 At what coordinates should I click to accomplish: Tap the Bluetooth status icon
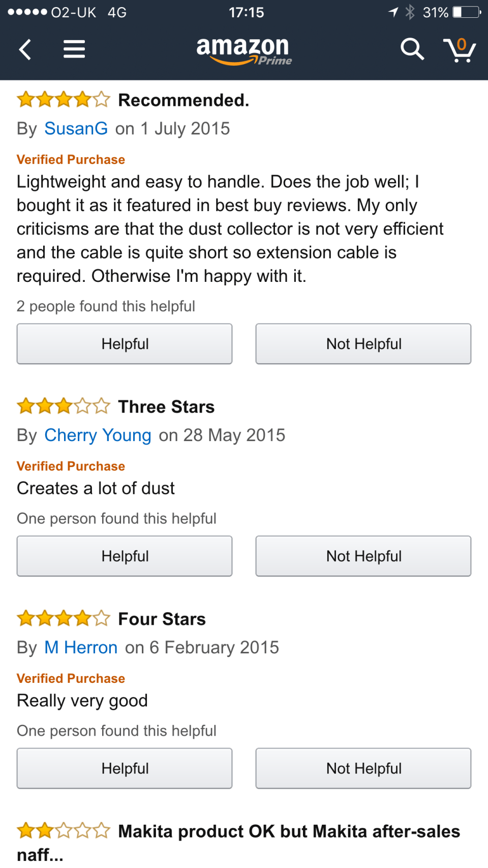410,12
